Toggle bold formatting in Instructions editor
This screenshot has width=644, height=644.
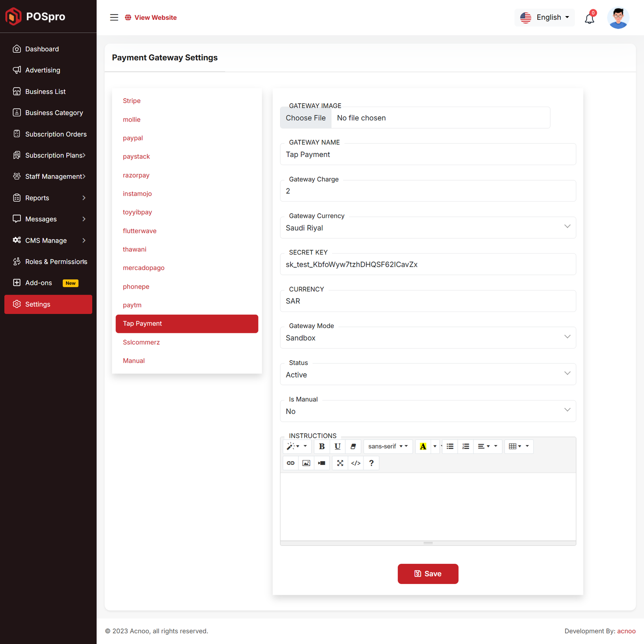tap(322, 446)
